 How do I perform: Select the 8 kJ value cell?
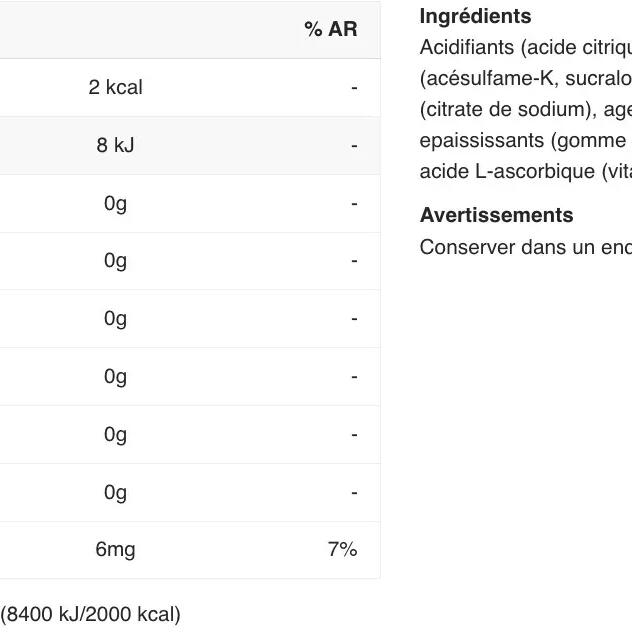[115, 146]
